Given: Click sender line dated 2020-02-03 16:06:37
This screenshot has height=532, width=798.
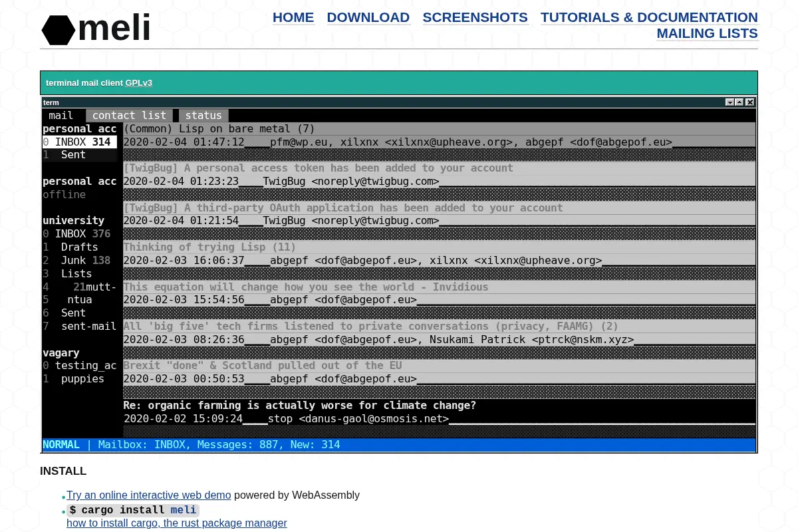Looking at the screenshot, I should point(439,261).
